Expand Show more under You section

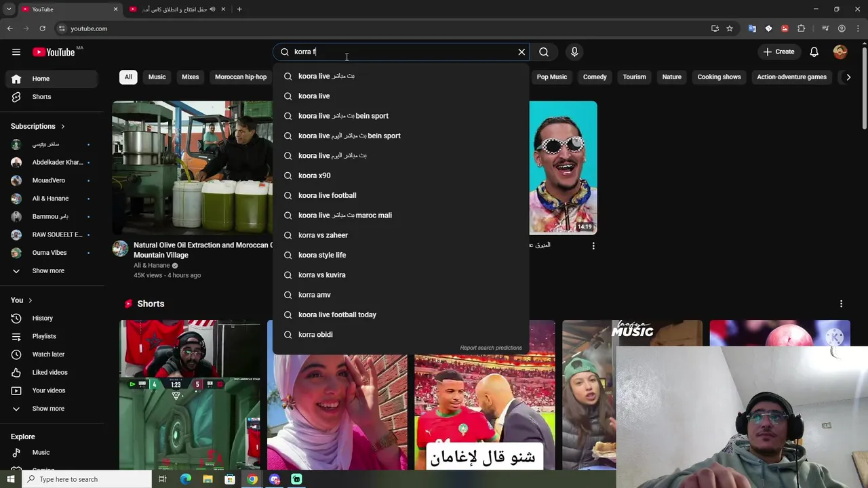click(53, 409)
